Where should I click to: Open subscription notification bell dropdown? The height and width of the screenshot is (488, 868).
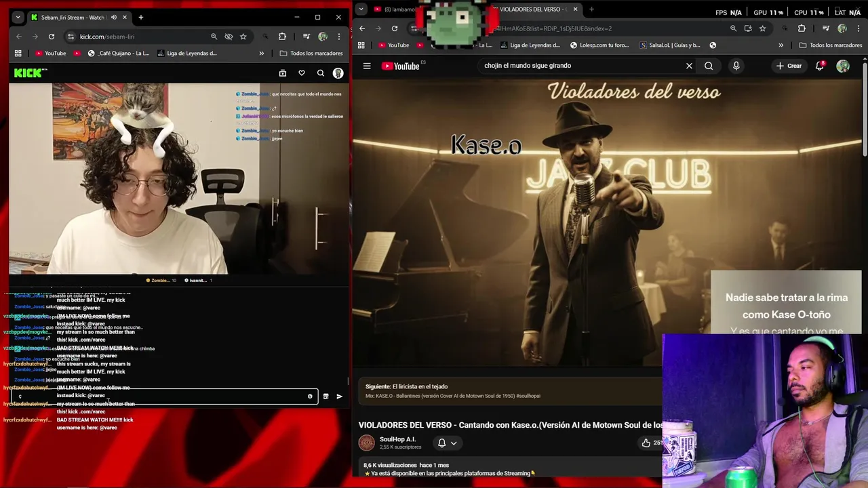447,443
